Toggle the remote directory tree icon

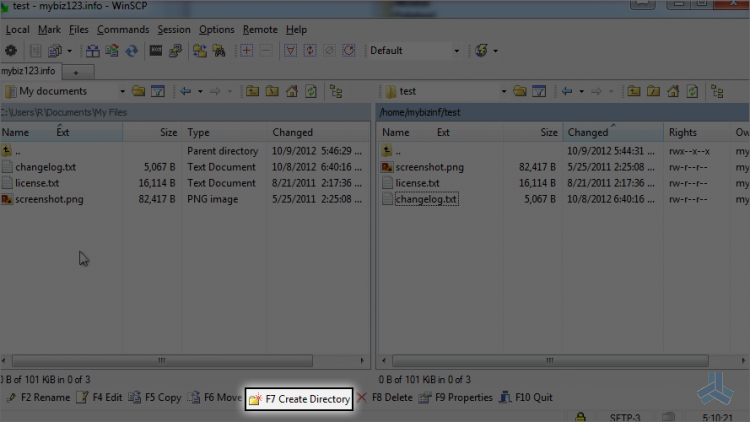pos(717,91)
